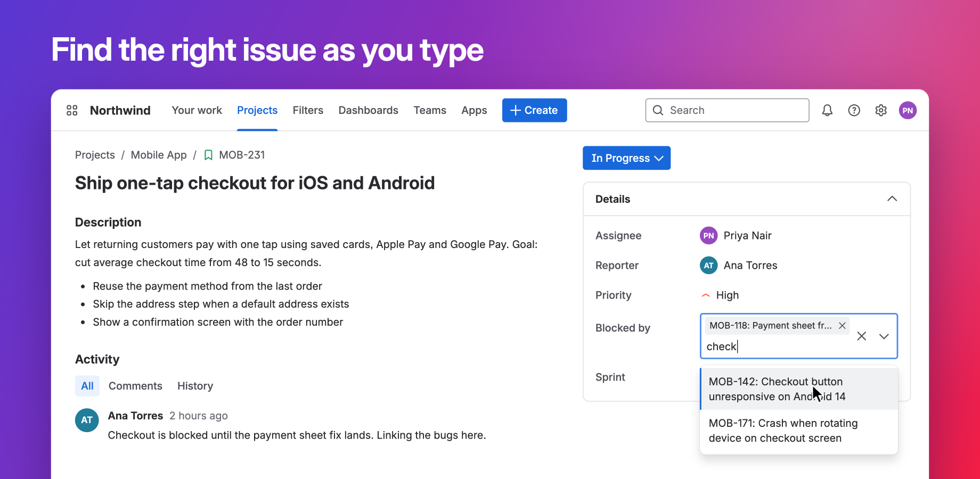
Task: Click the High priority value
Action: 728,295
